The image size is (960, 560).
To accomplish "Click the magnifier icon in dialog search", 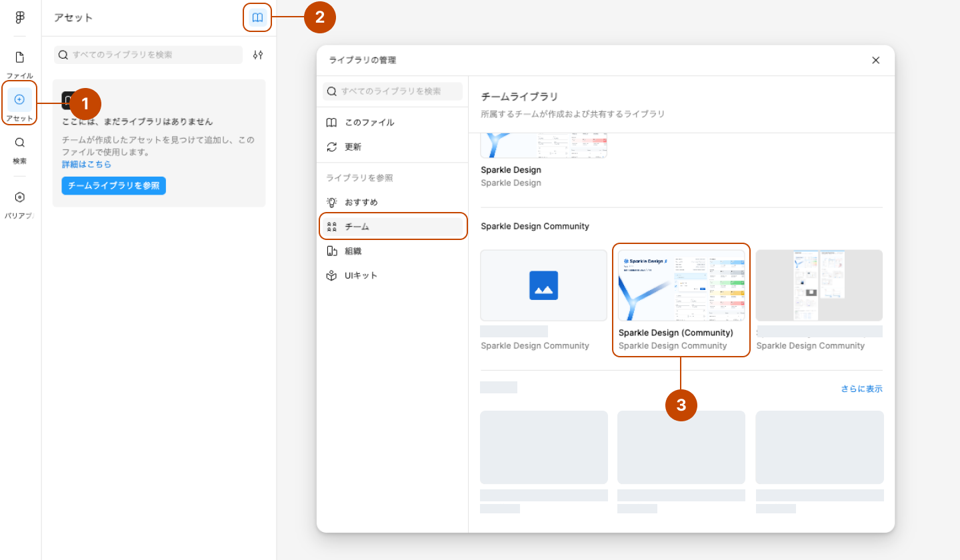I will 332,91.
